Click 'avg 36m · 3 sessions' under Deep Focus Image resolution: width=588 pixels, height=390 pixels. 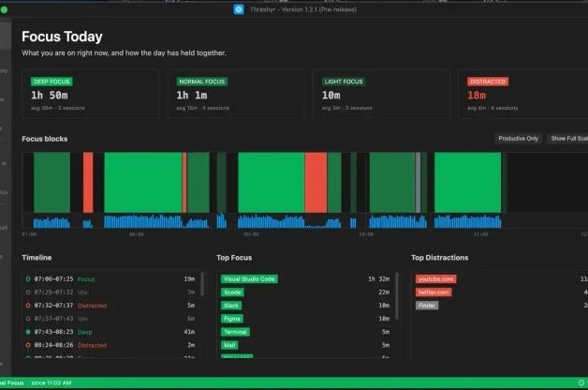click(x=58, y=108)
